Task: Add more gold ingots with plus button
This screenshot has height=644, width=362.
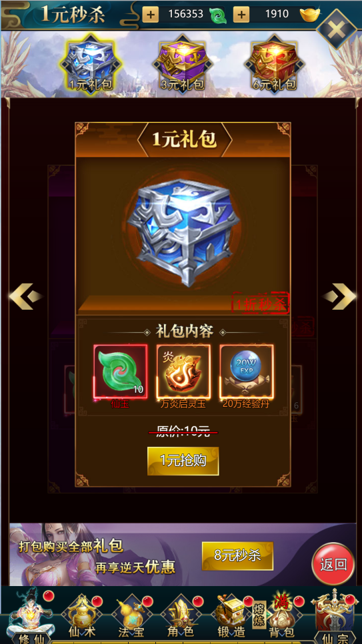Action: point(241,15)
